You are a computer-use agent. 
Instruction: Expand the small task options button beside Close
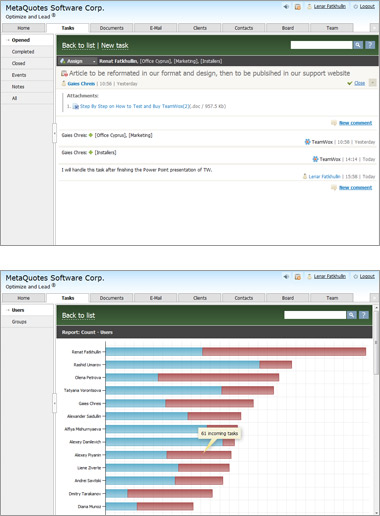click(373, 83)
